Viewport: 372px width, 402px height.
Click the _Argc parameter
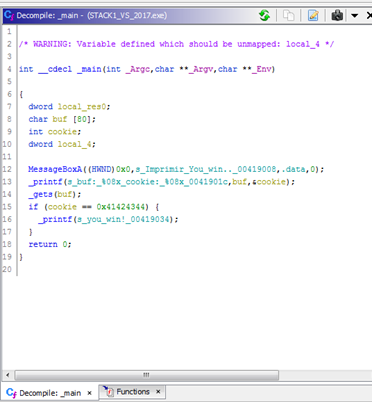tap(138, 69)
